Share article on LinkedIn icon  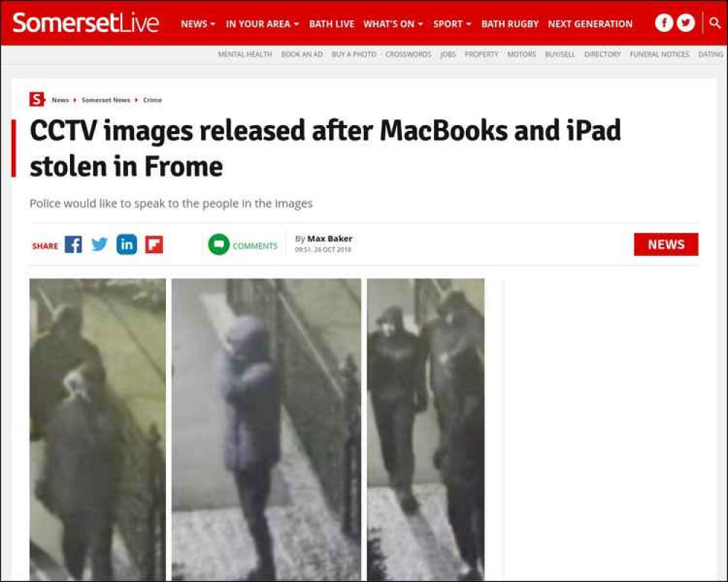127,244
